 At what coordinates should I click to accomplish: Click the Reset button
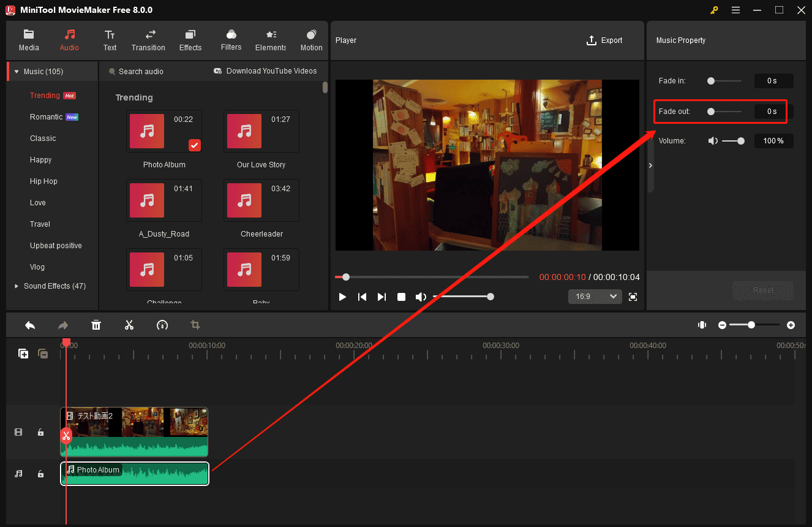pos(763,290)
